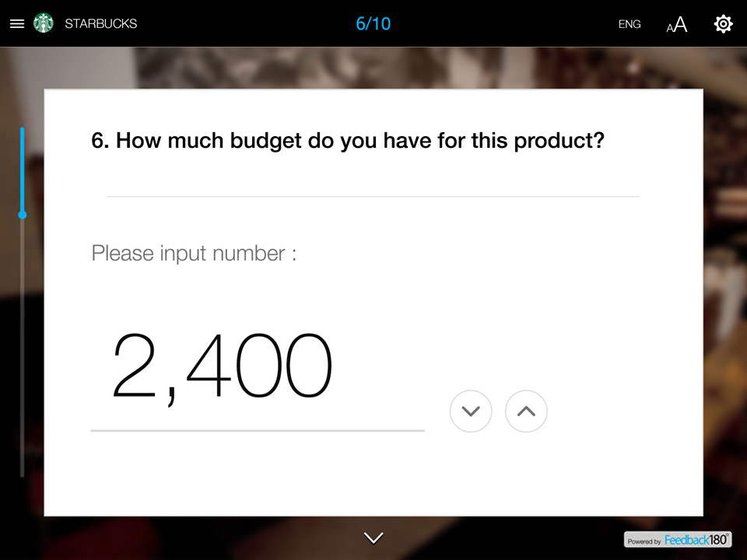Viewport: 747px width, 560px height.
Task: Click the blue progress slider handle
Action: (23, 214)
